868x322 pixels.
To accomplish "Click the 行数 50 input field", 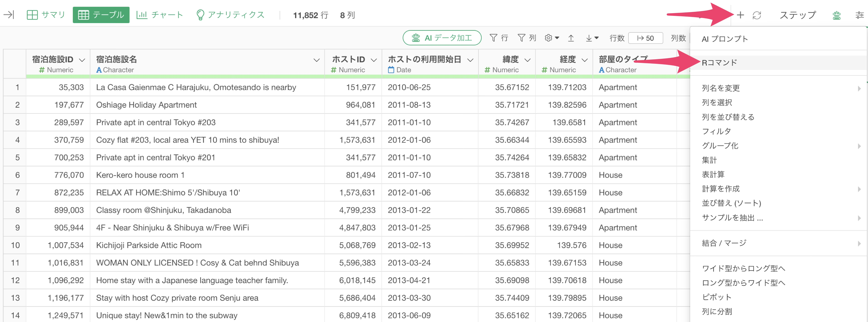I will tap(646, 38).
